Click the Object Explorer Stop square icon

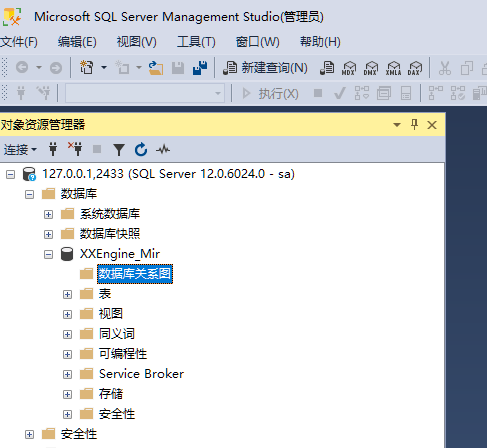tap(97, 149)
